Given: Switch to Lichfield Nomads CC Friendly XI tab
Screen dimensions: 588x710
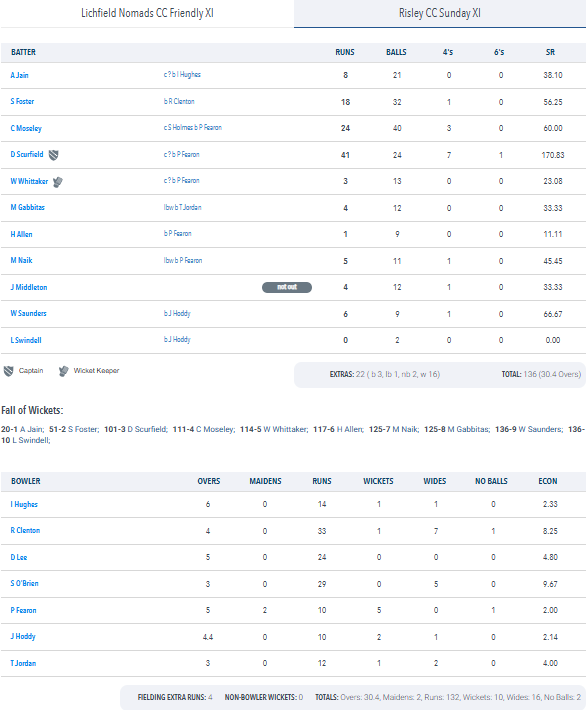Looking at the screenshot, I should 147,14.
